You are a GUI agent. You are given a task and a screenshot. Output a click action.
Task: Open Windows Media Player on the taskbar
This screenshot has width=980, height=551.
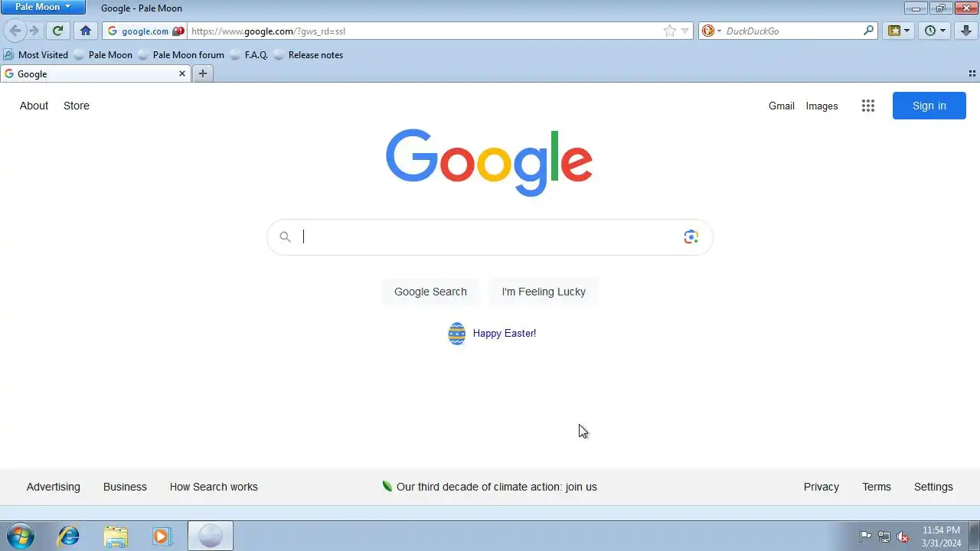tap(162, 536)
